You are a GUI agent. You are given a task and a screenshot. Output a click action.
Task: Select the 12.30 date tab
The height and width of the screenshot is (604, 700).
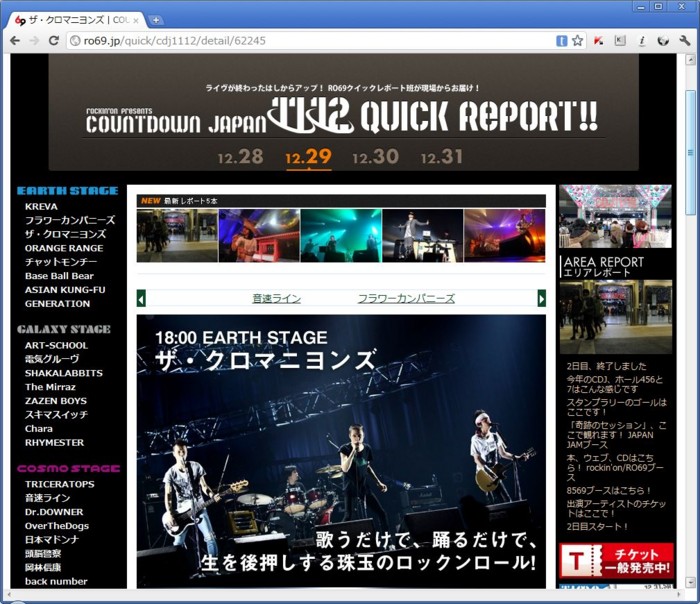point(375,157)
